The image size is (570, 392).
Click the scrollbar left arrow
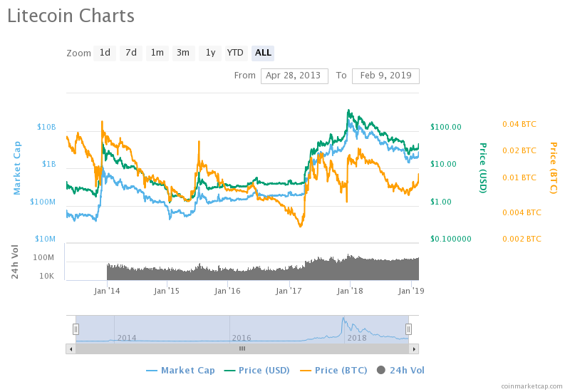tap(70, 349)
